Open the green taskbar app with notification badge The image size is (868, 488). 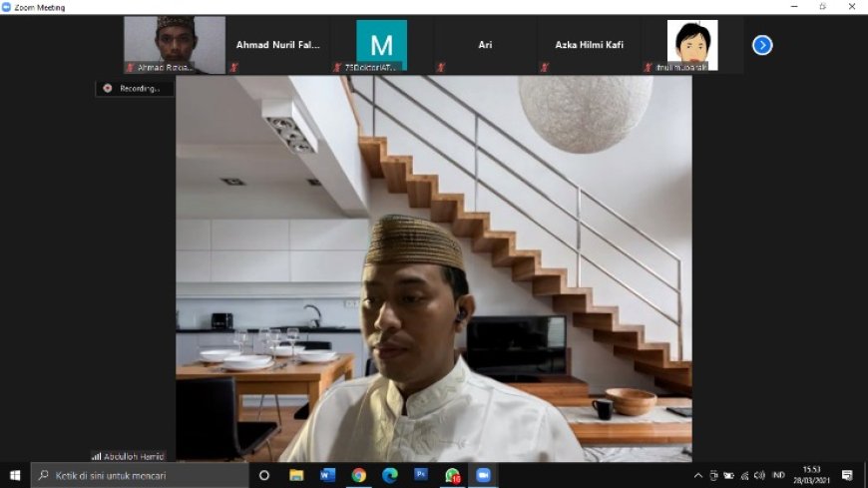(452, 475)
